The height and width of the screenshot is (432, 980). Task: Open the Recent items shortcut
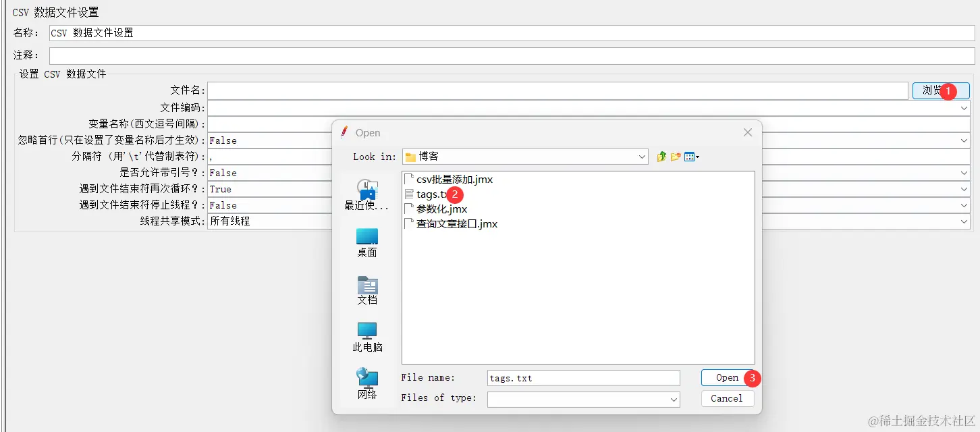point(367,195)
